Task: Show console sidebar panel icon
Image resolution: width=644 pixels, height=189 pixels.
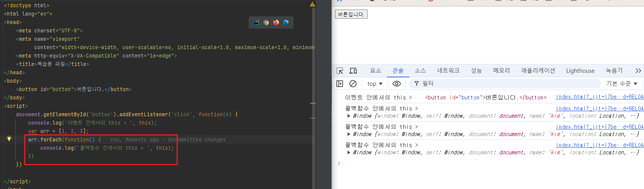Action: (340, 83)
